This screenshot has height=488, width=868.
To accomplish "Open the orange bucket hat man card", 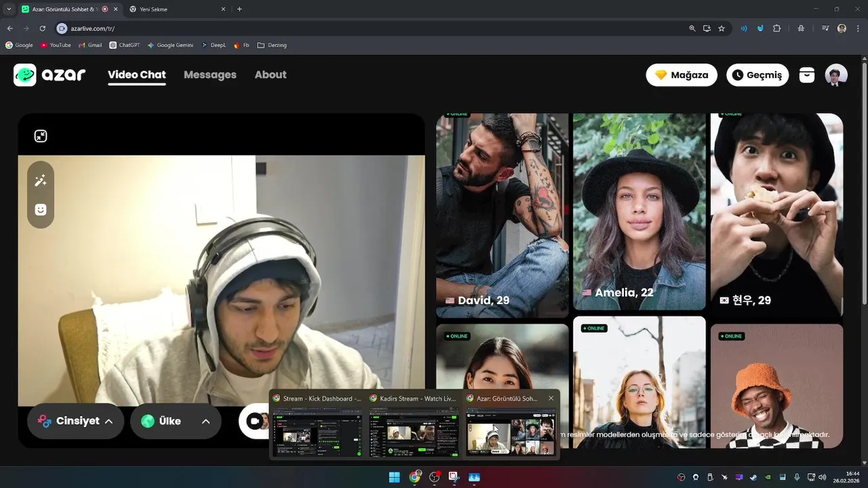I will (776, 386).
